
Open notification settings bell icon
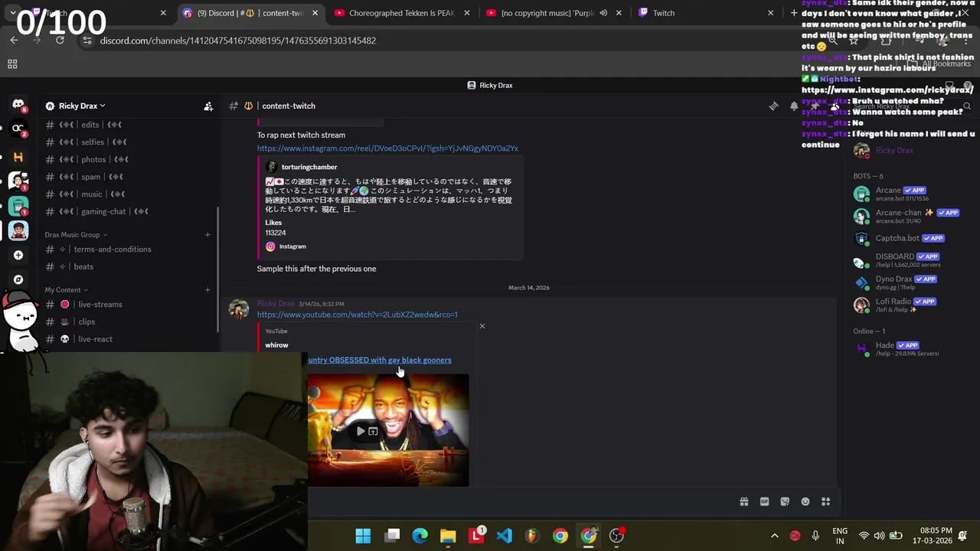click(x=794, y=106)
